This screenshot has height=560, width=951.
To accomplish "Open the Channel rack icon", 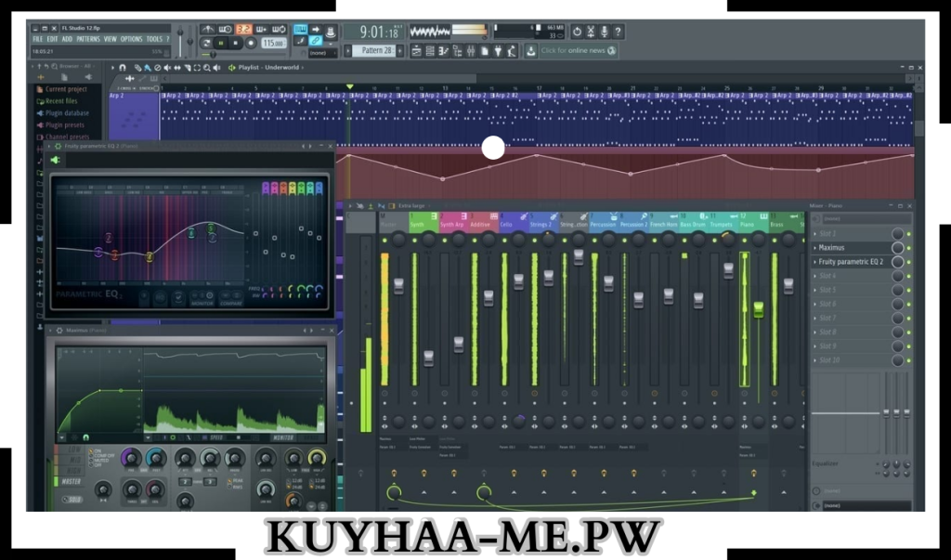I will click(430, 51).
